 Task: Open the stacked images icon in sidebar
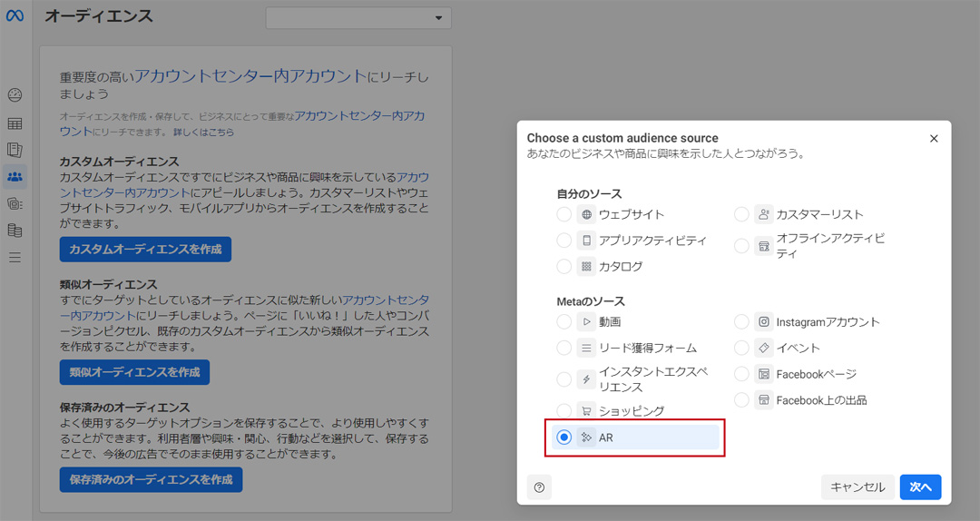(15, 203)
